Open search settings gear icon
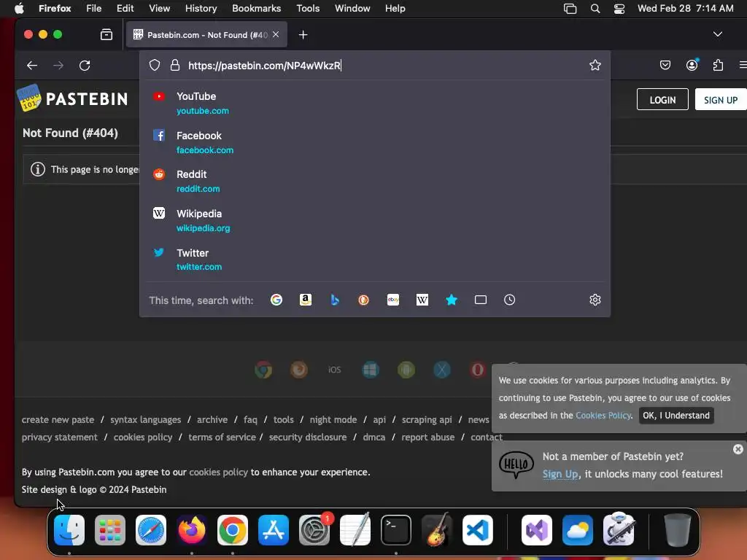Image resolution: width=747 pixels, height=560 pixels. [x=595, y=300]
